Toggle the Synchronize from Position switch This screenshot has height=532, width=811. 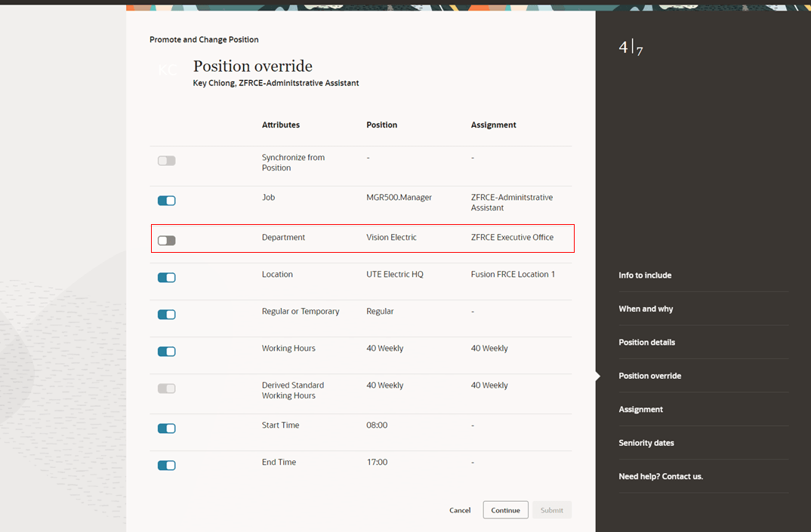click(167, 161)
